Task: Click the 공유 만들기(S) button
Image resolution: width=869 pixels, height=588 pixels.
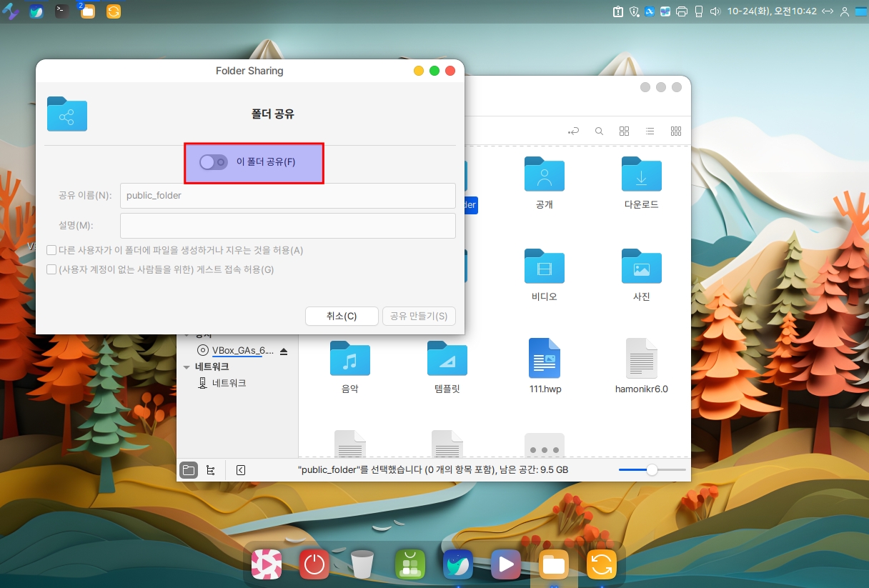Action: pyautogui.click(x=419, y=316)
